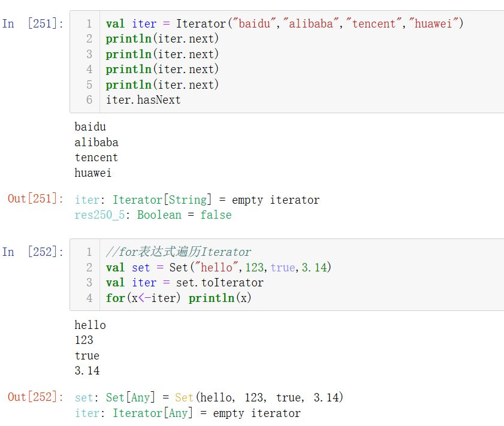The height and width of the screenshot is (426, 504).
Task: Click the set: Set[Any] result line
Action: (209, 398)
